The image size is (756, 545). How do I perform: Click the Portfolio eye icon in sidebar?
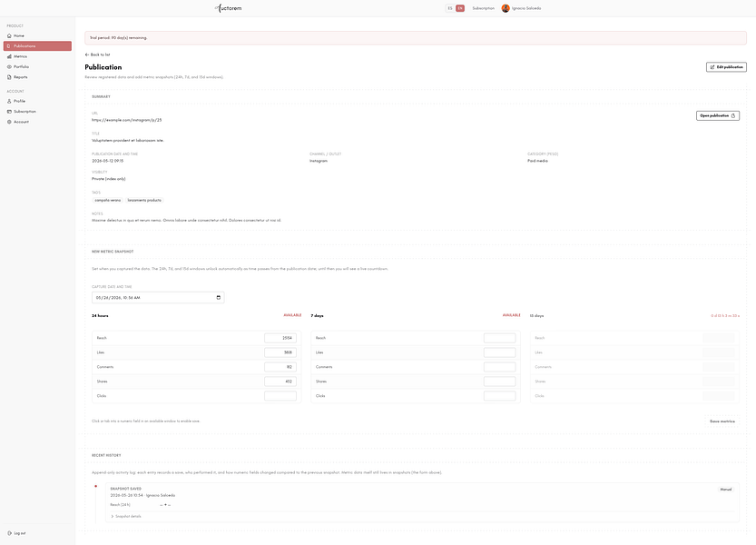click(9, 66)
